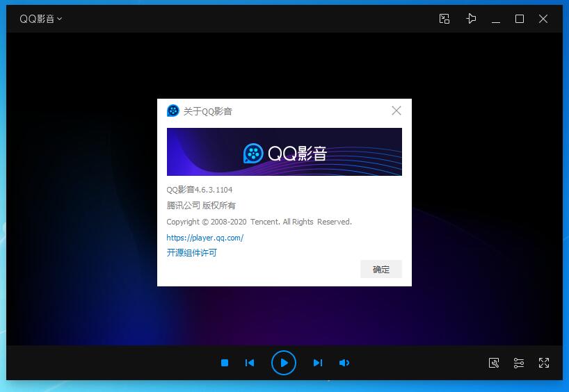Confirm with the 确定 button
Viewport: 569px width, 392px height.
click(381, 269)
